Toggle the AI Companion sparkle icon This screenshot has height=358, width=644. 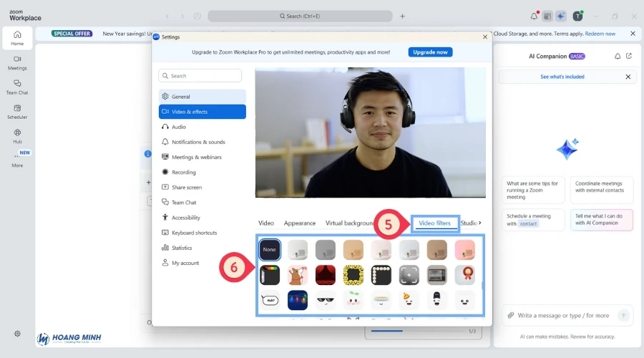point(561,16)
